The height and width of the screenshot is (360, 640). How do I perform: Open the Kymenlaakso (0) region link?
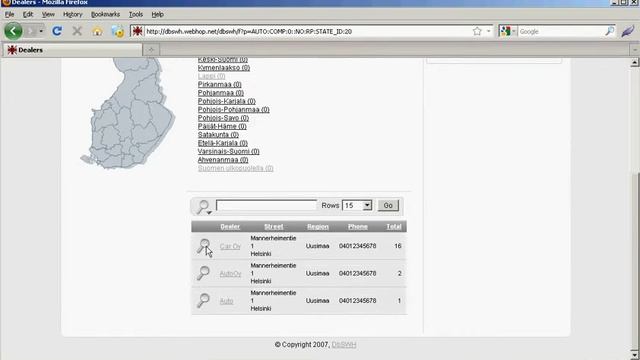pyautogui.click(x=224, y=68)
